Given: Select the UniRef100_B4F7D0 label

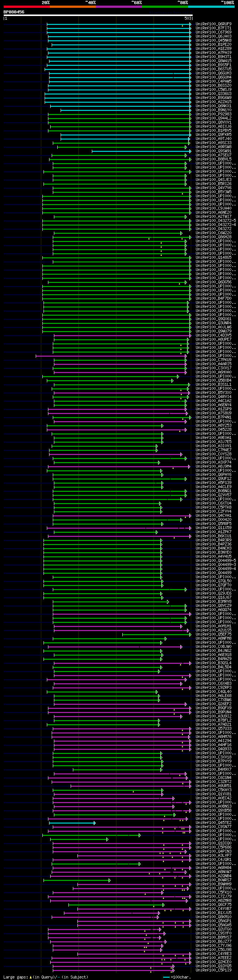Looking at the screenshot, I should click(214, 298).
